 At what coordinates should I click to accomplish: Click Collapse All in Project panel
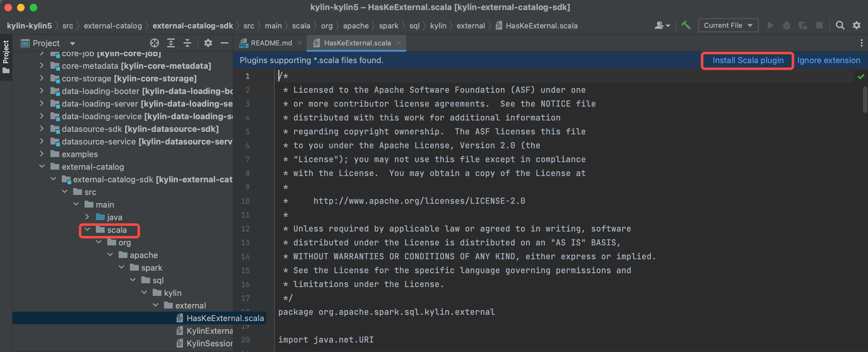(x=187, y=43)
